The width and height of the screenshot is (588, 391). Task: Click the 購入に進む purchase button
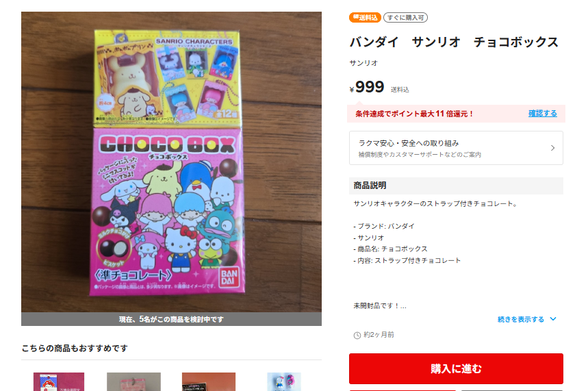click(456, 368)
